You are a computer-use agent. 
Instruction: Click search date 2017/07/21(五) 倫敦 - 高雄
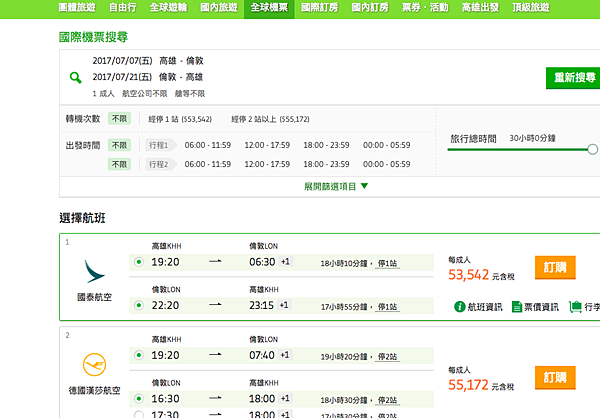coord(148,77)
